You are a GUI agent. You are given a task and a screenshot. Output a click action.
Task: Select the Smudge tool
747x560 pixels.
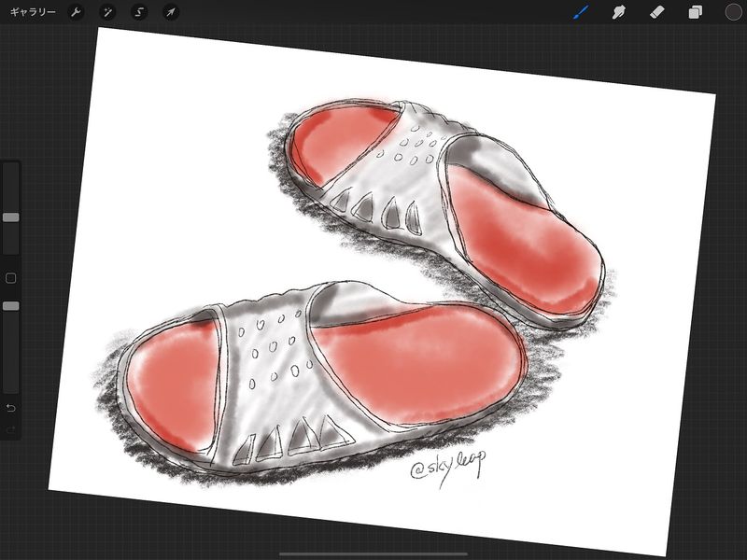point(618,12)
